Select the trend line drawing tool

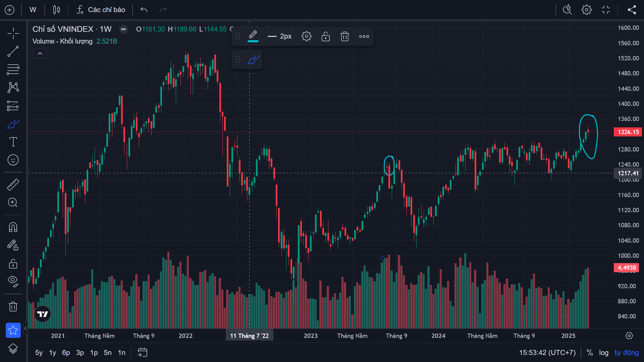(13, 52)
